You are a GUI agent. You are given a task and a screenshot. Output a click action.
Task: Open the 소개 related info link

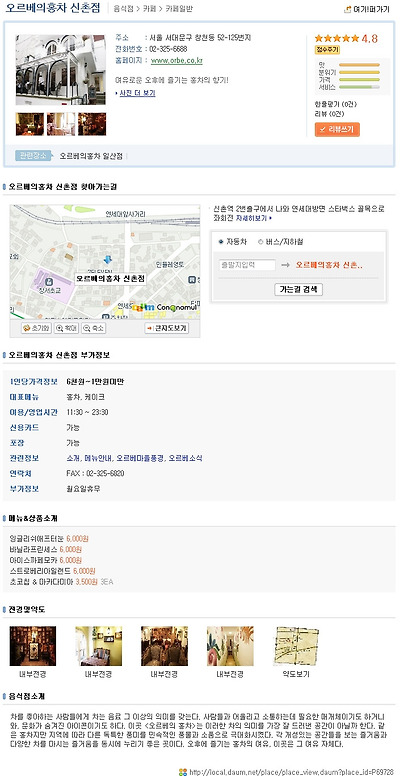pos(73,458)
